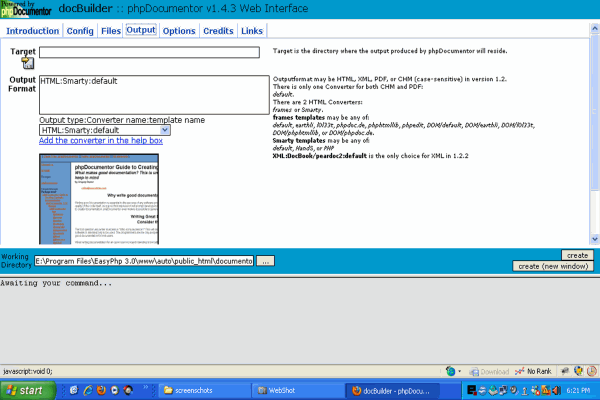600x400 pixels.
Task: Go to the Options tab
Action: 179,31
